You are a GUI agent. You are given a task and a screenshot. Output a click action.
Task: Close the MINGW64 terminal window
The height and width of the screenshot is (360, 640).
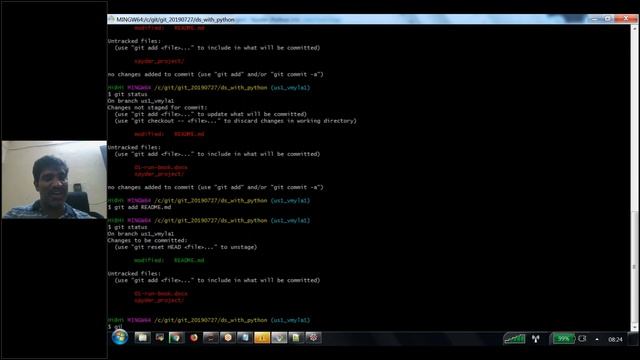pos(626,19)
